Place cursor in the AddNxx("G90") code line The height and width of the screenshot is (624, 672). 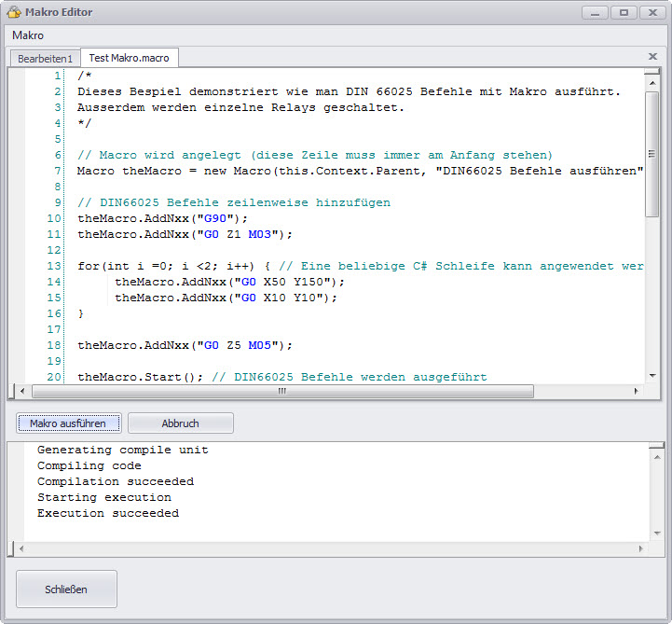tap(163, 218)
